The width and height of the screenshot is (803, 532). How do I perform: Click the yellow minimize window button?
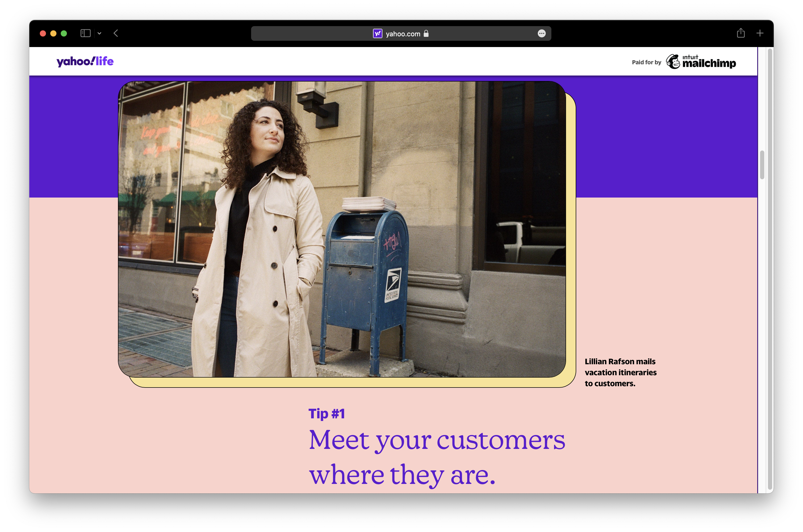point(53,33)
